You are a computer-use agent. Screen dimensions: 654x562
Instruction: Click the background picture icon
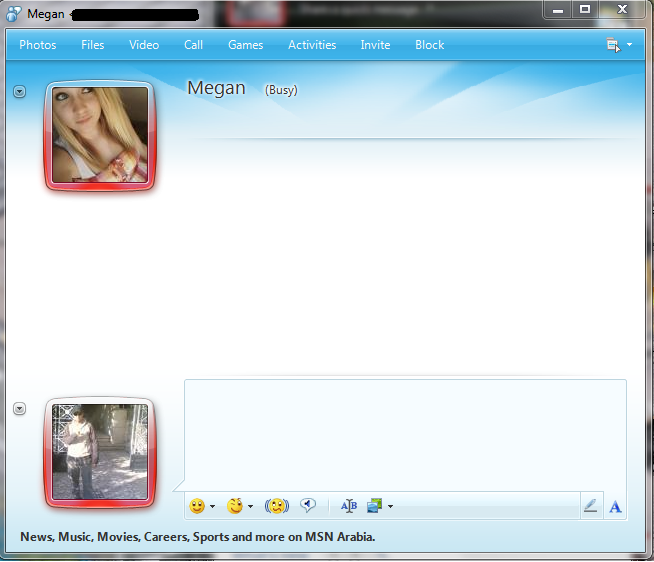tap(375, 506)
